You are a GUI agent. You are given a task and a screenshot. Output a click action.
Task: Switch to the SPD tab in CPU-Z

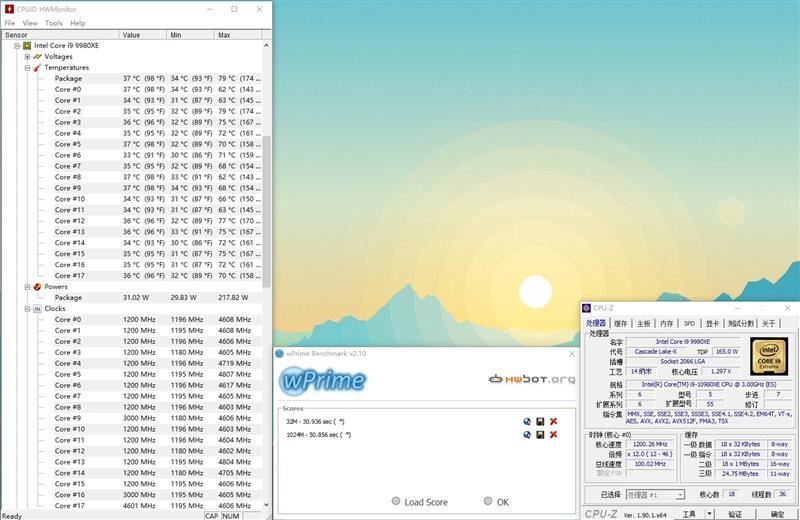click(x=689, y=324)
